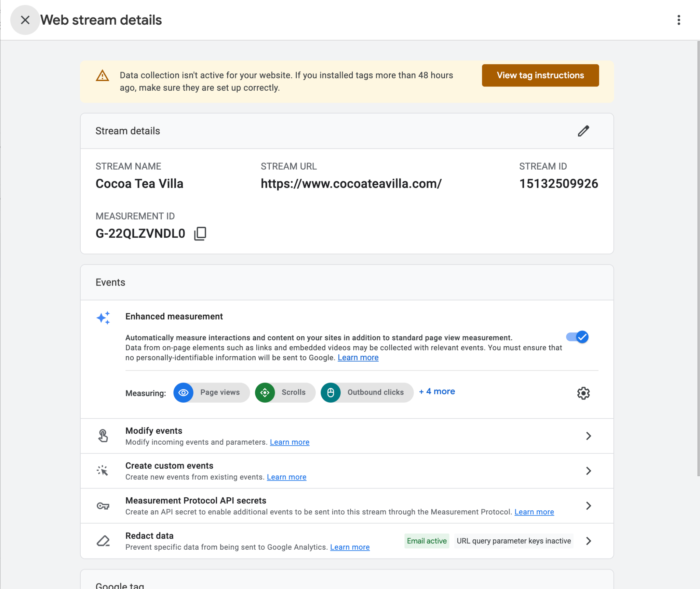Click the Redact data title
The height and width of the screenshot is (589, 700).
pos(149,536)
